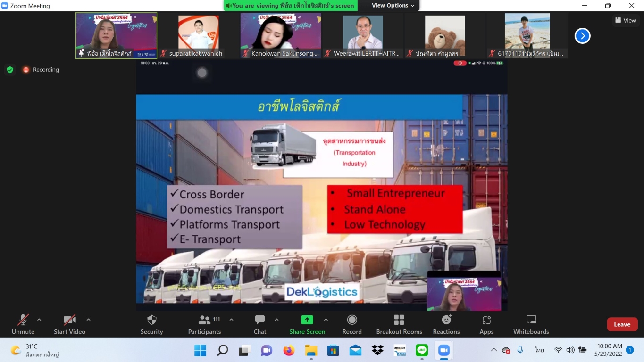644x362 pixels.
Task: Click the Zoom taskbar icon
Action: point(444,350)
